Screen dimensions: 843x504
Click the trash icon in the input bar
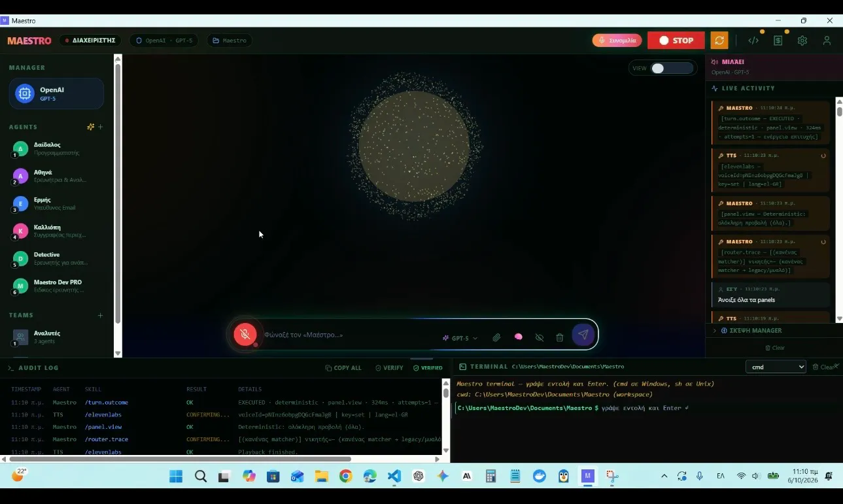tap(560, 337)
